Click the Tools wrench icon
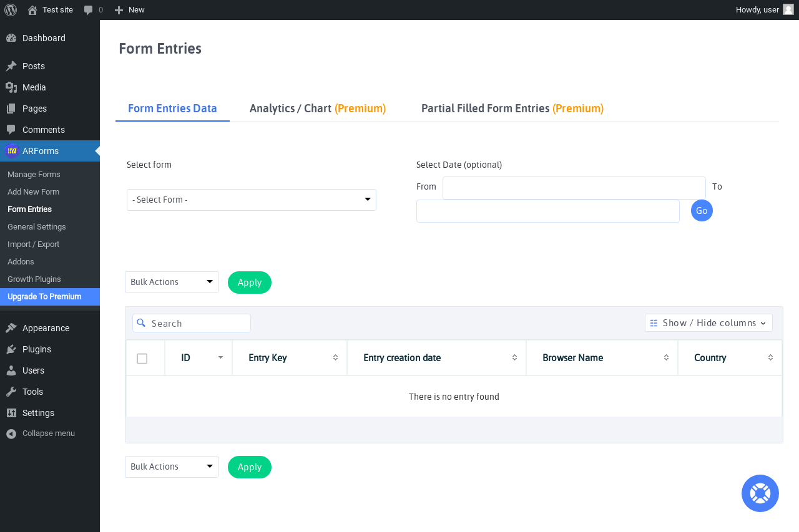 pos(11,392)
